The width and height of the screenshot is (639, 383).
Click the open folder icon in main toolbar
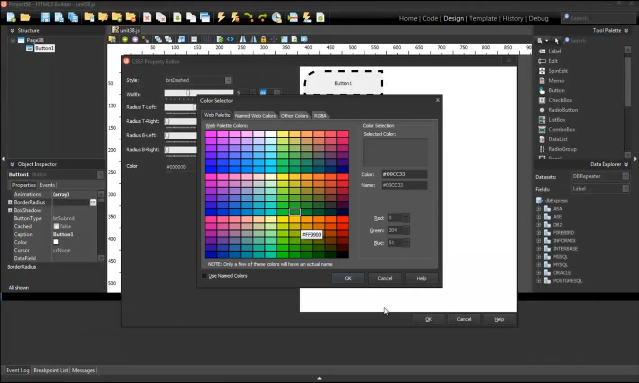[25, 17]
